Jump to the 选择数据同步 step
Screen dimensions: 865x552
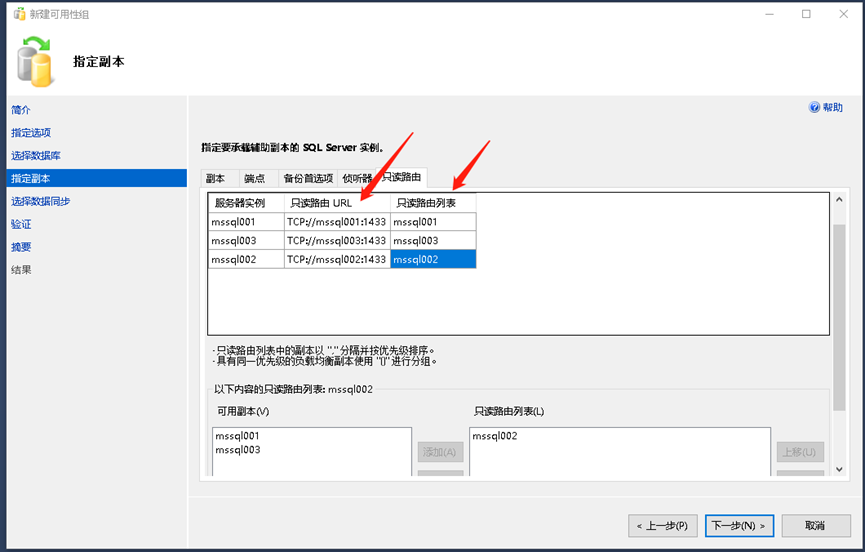(41, 201)
